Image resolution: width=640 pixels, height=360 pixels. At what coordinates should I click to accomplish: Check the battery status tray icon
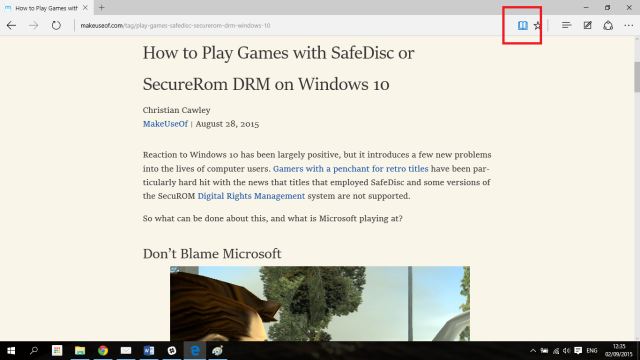[x=544, y=351]
